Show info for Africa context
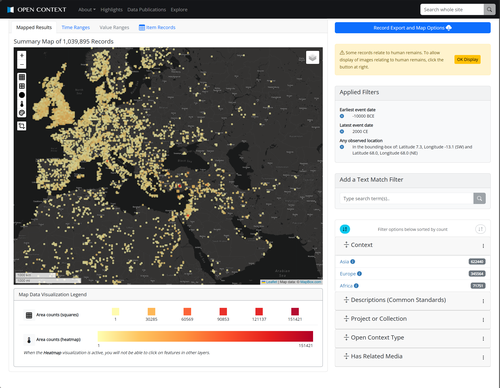 356,286
